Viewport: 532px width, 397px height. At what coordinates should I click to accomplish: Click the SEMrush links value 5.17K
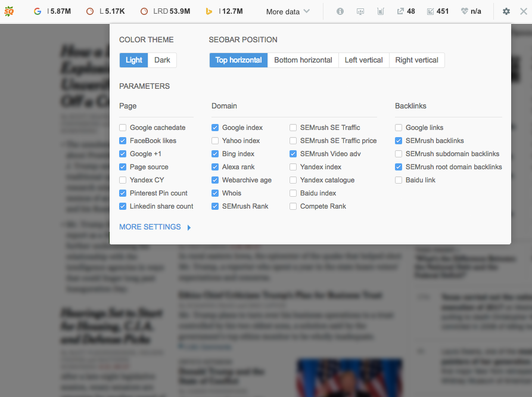coord(114,11)
